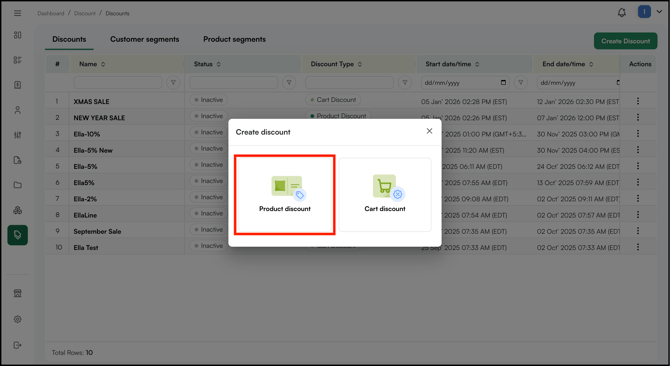Image resolution: width=670 pixels, height=366 pixels.
Task: Choose the Product discount card
Action: coord(285,195)
